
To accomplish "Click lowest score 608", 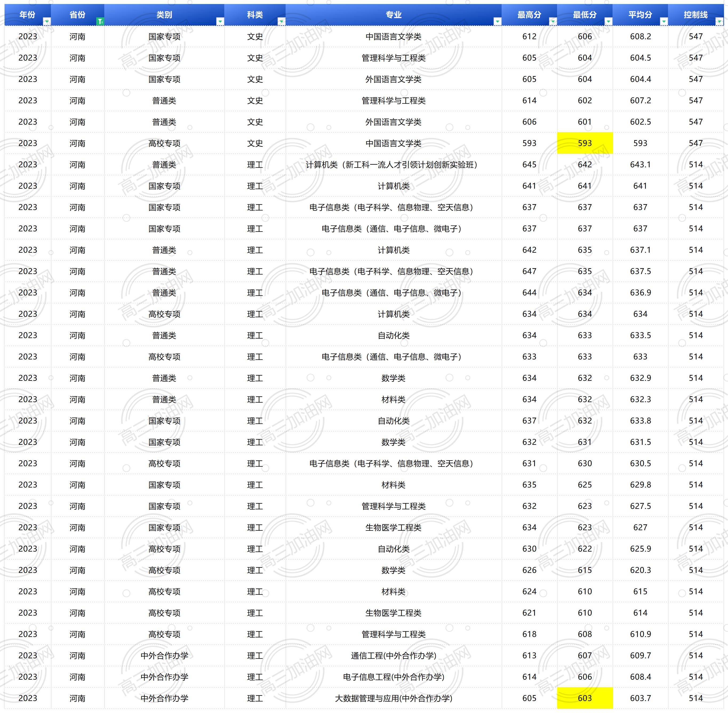I will [585, 634].
